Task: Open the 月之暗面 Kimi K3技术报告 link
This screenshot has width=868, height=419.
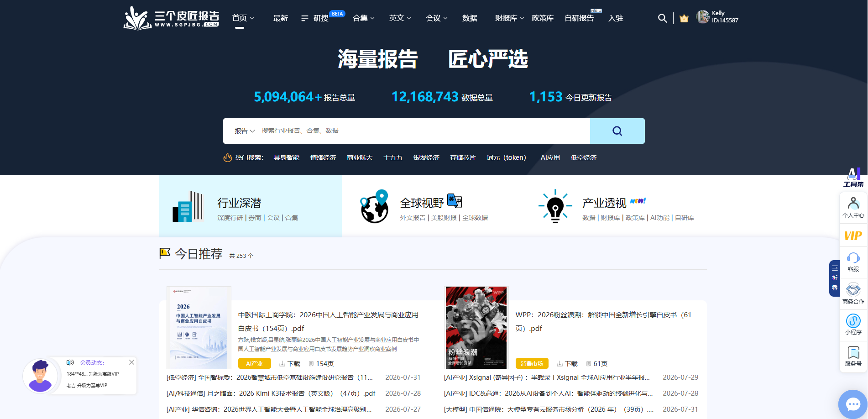Action: [271, 393]
